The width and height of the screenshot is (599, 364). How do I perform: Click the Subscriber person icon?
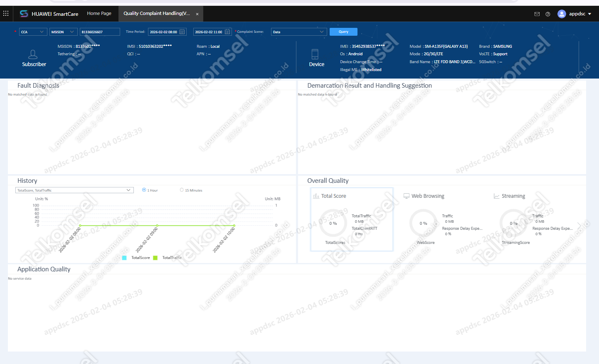click(33, 54)
